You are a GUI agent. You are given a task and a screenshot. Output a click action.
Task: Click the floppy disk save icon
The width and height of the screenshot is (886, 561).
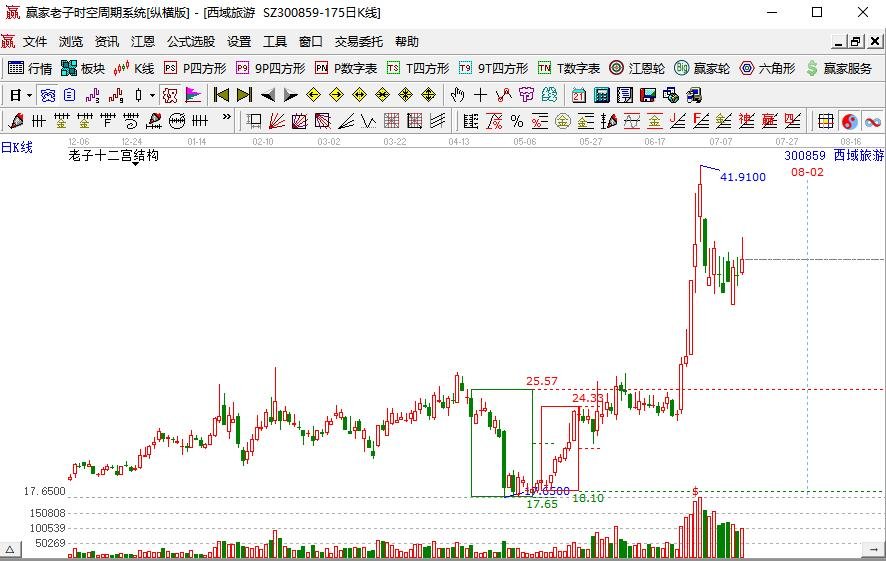coord(648,95)
